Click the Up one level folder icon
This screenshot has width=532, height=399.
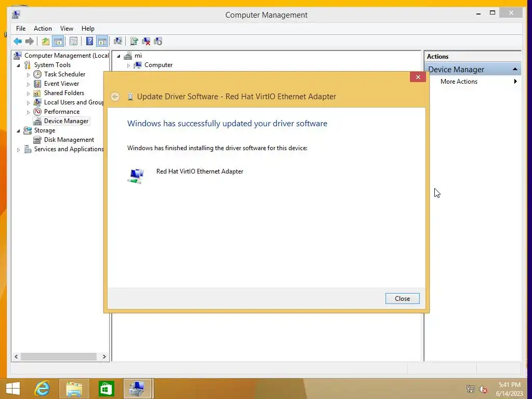point(46,42)
